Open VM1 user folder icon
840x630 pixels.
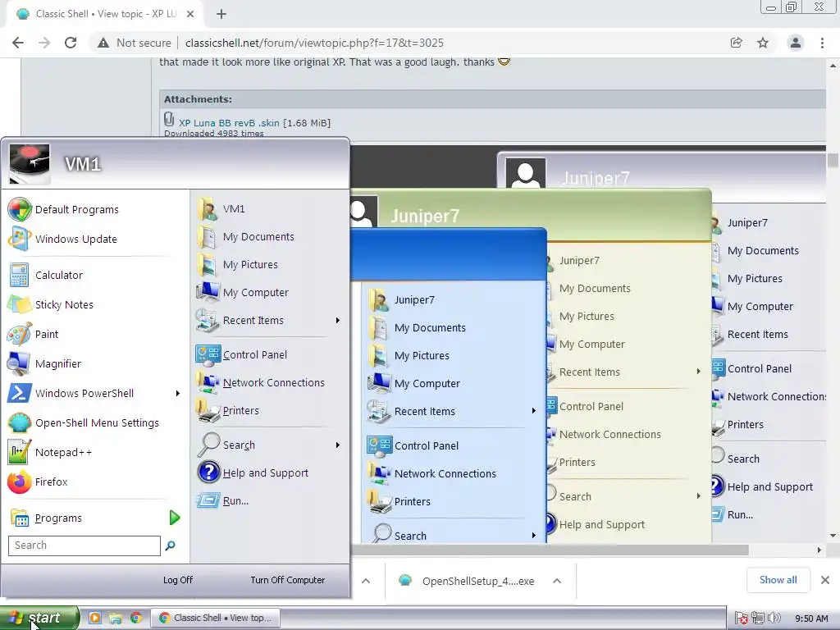[x=207, y=209]
